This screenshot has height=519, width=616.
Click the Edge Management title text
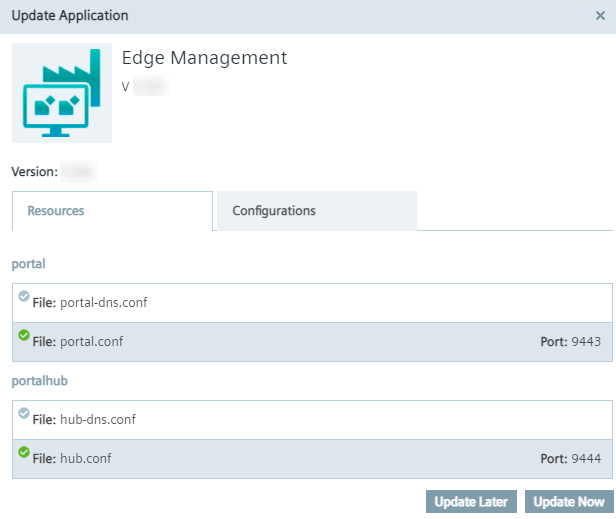[x=204, y=58]
